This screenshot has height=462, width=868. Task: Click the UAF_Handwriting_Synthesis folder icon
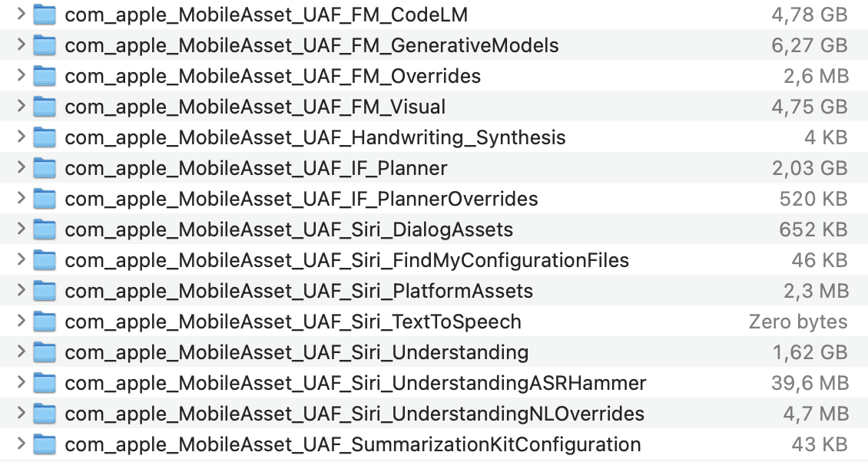point(45,137)
